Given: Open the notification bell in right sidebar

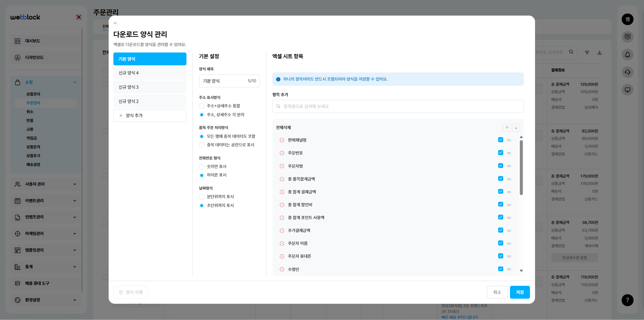Looking at the screenshot, I should tap(627, 55).
